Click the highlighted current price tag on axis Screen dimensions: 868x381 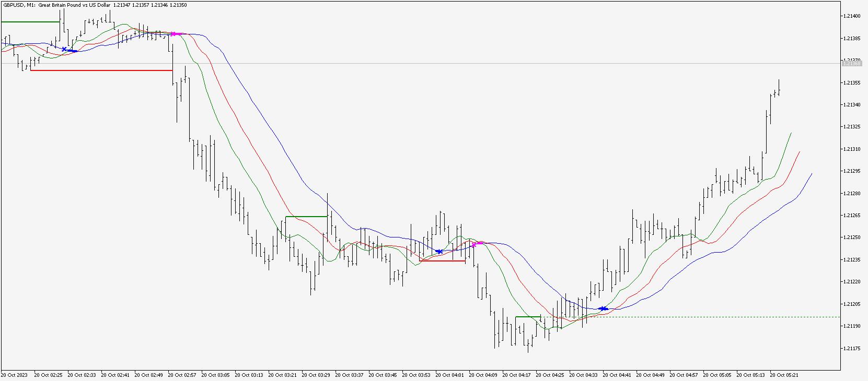point(851,63)
